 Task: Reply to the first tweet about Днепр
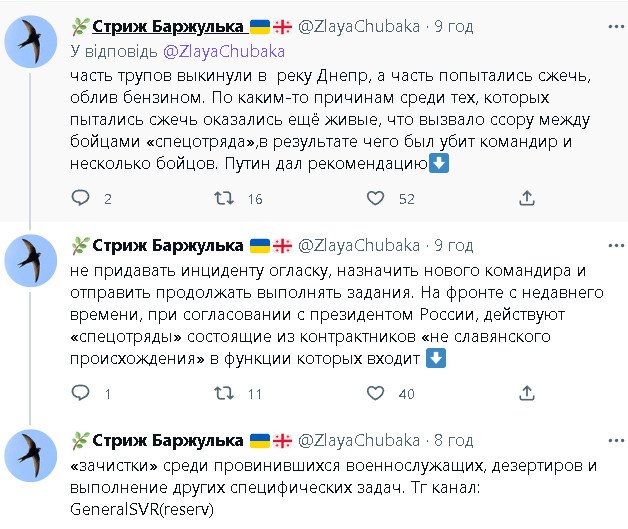[x=83, y=199]
